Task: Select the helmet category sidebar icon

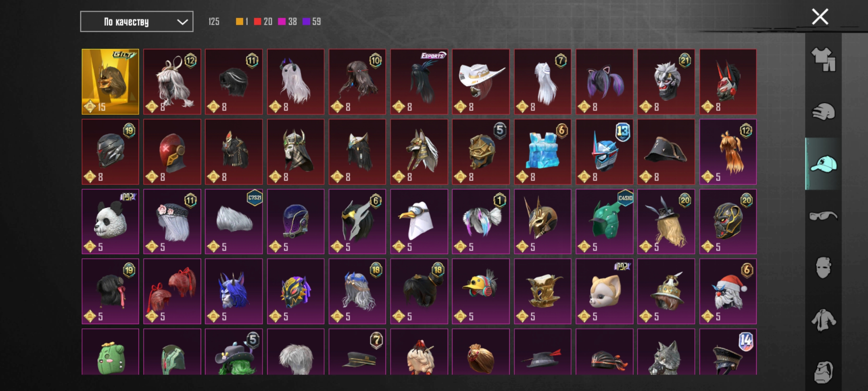Action: point(824,112)
